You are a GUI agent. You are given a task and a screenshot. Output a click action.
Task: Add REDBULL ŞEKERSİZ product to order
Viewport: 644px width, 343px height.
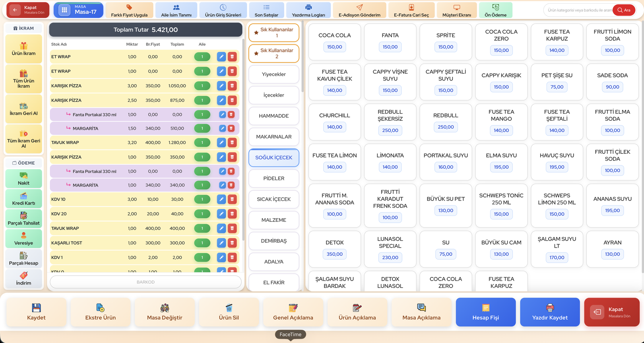[390, 122]
